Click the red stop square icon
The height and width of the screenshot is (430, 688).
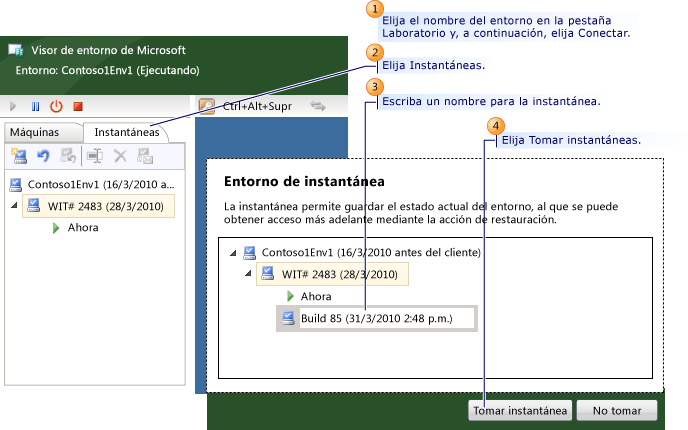(x=78, y=106)
